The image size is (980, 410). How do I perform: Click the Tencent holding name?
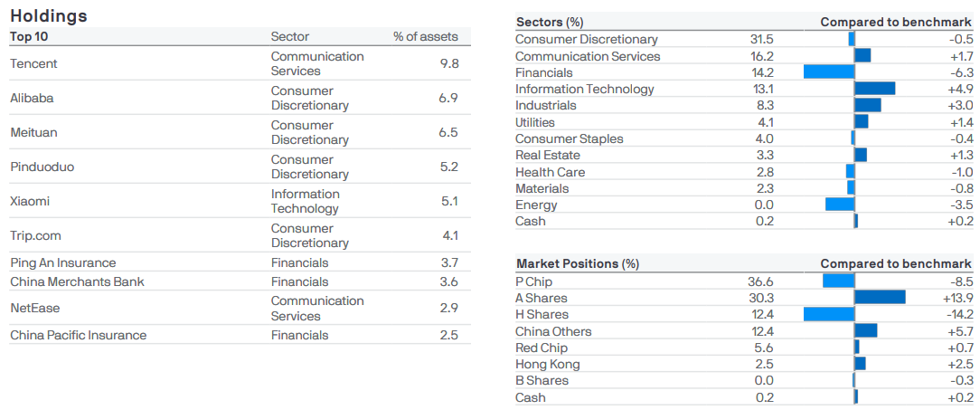click(x=33, y=63)
